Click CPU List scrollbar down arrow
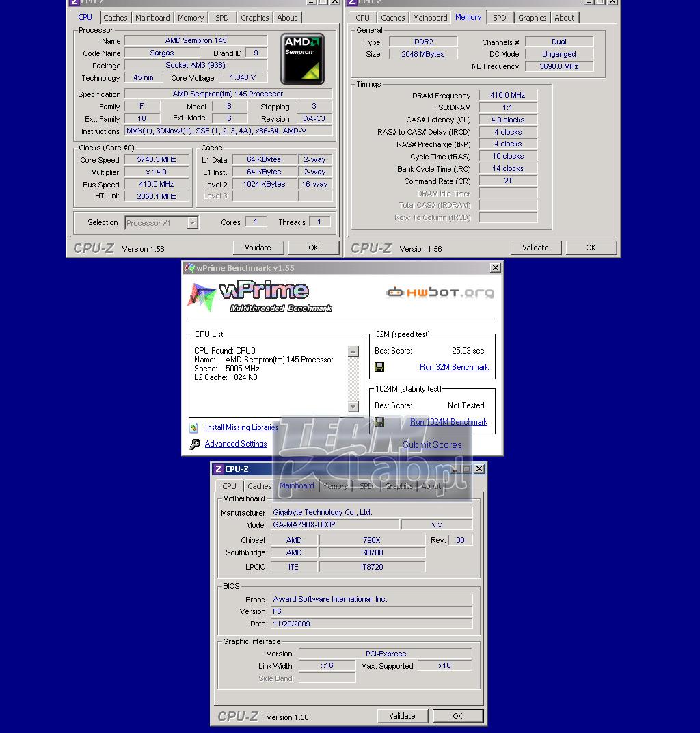The image size is (700, 733). click(353, 407)
